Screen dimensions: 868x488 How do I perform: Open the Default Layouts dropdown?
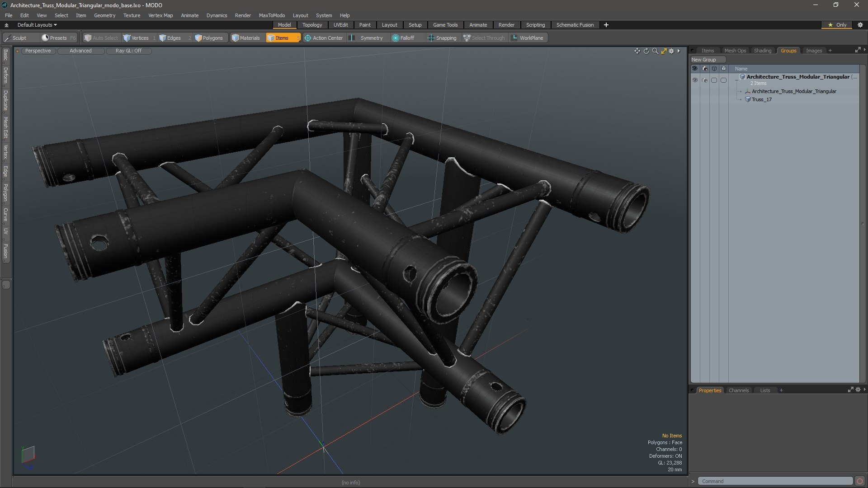[x=37, y=25]
